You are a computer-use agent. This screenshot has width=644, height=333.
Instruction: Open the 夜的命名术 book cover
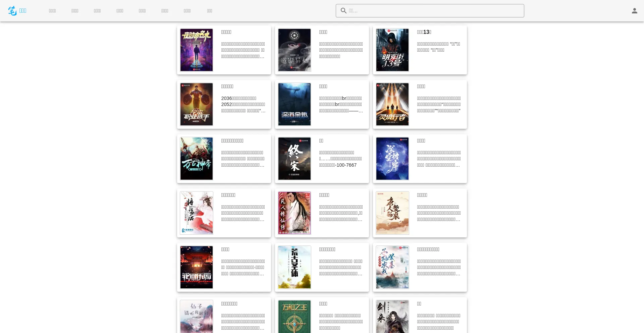tap(197, 50)
